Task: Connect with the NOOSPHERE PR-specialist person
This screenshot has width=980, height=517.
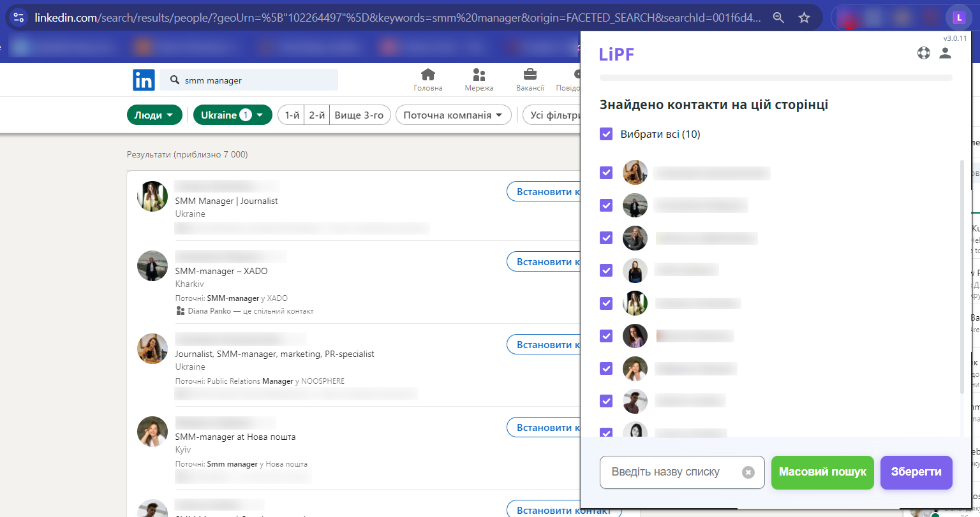Action: [544, 344]
